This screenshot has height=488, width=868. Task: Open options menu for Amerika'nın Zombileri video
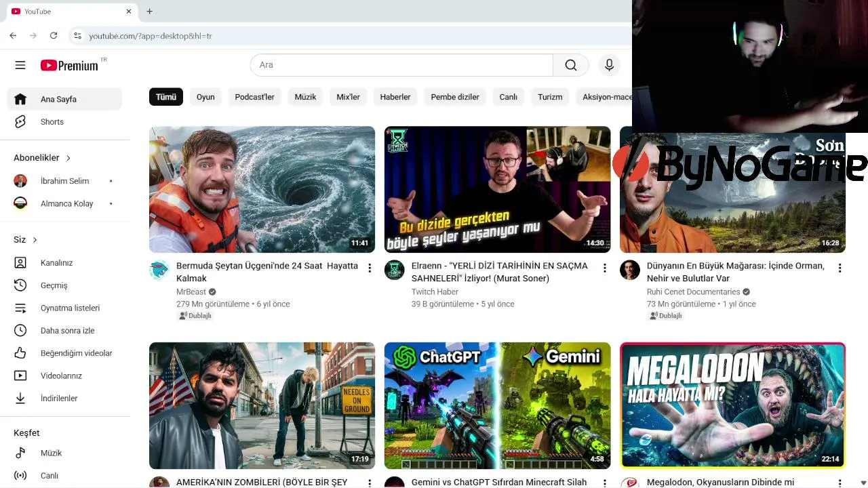pos(370,483)
